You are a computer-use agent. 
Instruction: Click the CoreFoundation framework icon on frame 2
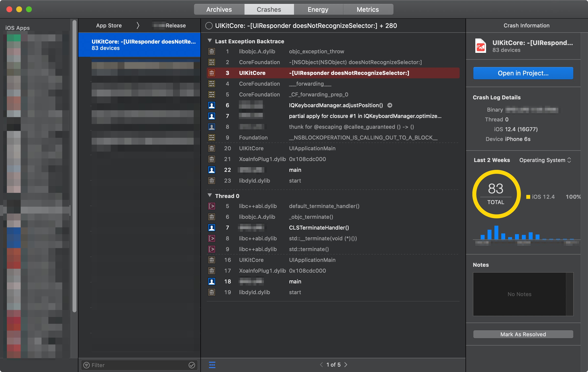point(212,62)
